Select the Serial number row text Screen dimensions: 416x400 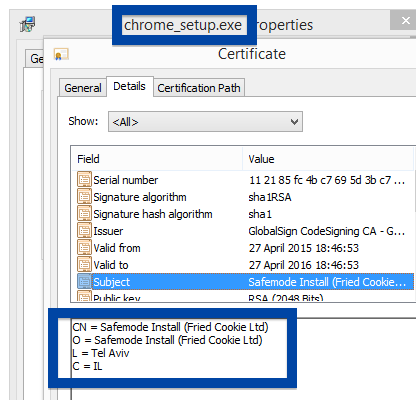click(x=126, y=180)
